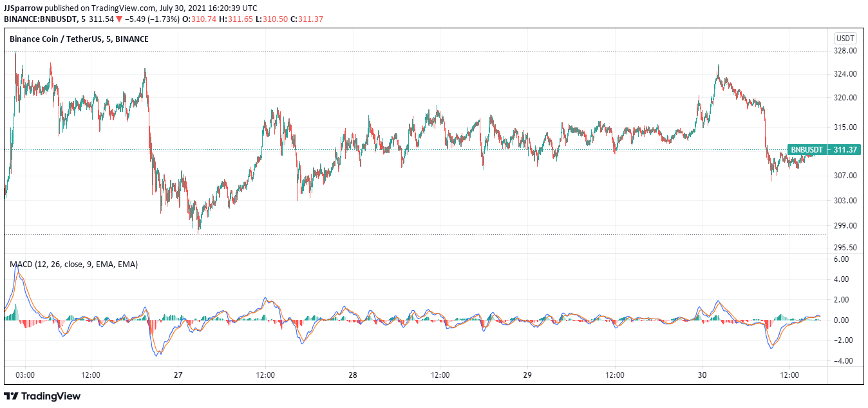Screen dimensions: 868x408
Task: Click the 12:00 label just after date 30
Action: (x=789, y=375)
